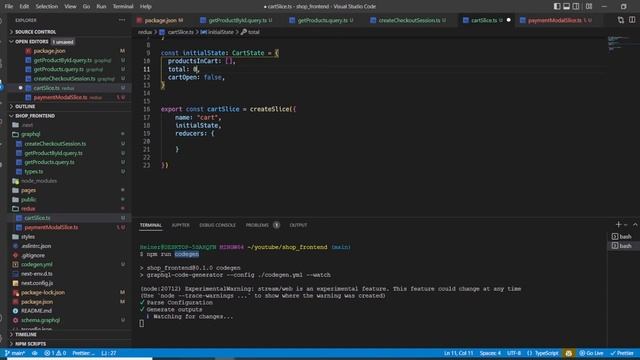Image resolution: width=640 pixels, height=360 pixels.
Task: Click the new terminal plus icon
Action: (618, 224)
